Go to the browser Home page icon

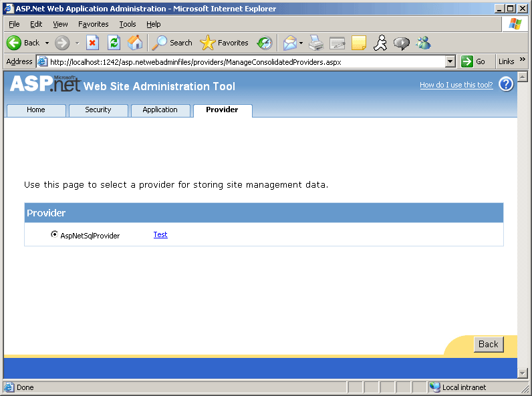pyautogui.click(x=135, y=43)
